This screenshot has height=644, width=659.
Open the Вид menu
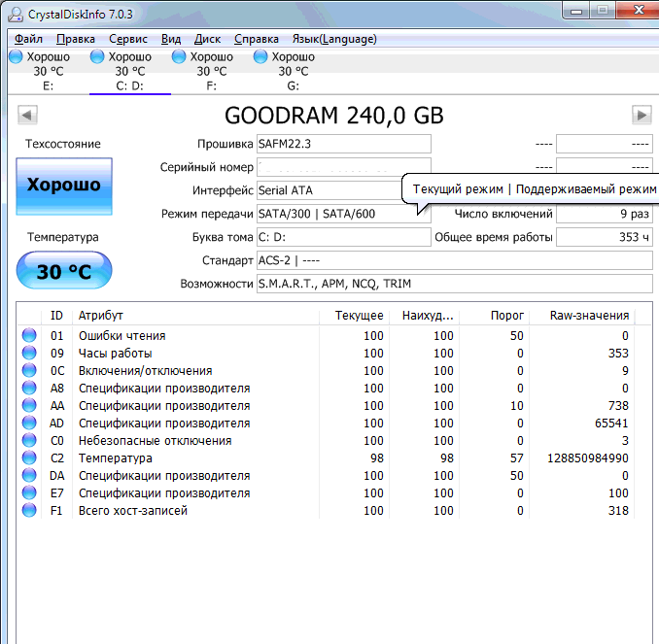coord(171,39)
